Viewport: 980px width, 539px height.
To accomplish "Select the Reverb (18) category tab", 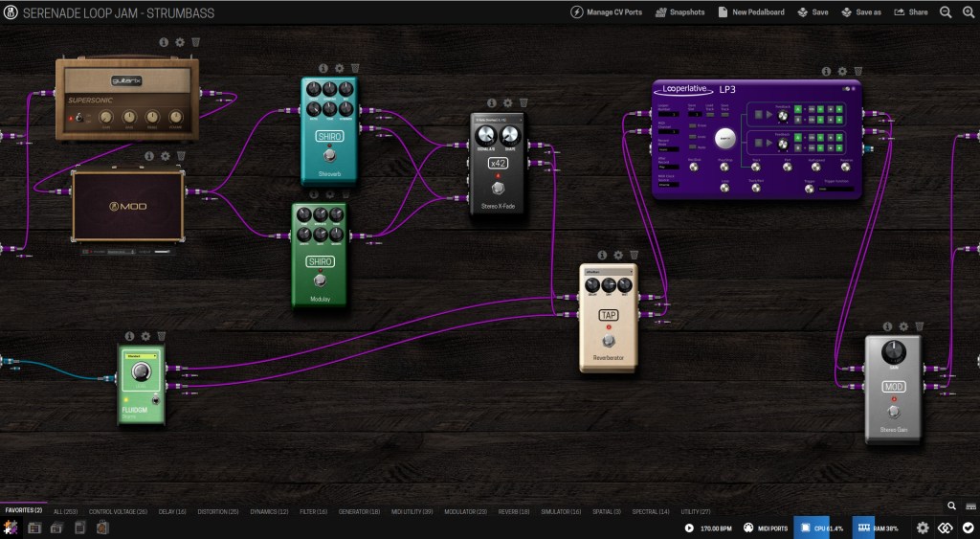I will [514, 511].
